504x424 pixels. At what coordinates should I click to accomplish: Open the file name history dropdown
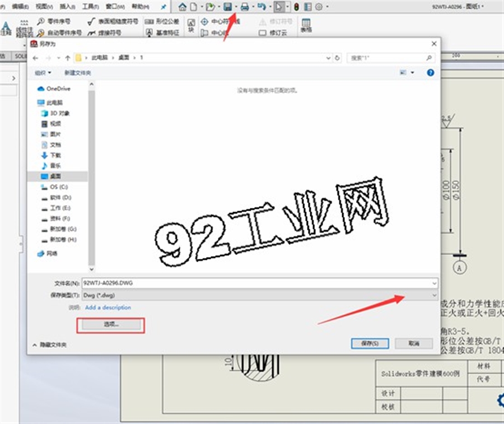click(x=434, y=283)
